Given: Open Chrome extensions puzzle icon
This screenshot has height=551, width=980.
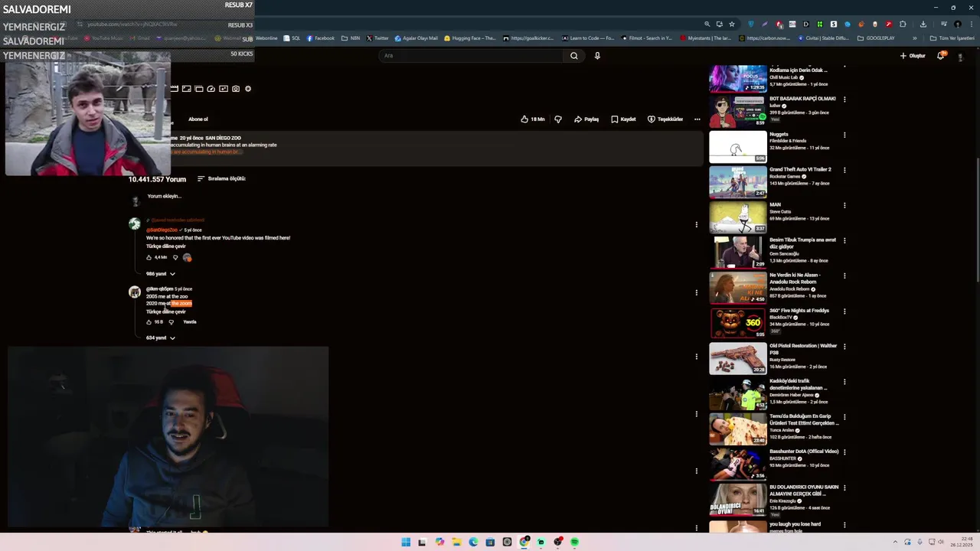Looking at the screenshot, I should click(903, 24).
